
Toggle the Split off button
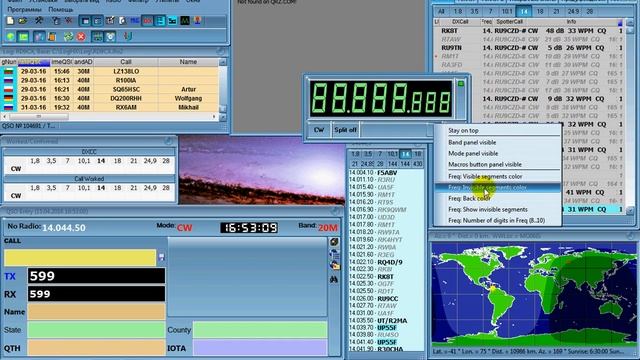pyautogui.click(x=345, y=130)
